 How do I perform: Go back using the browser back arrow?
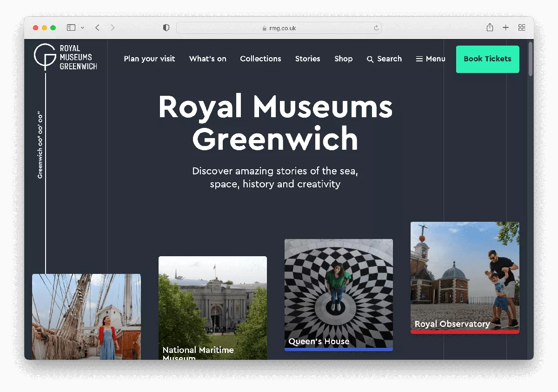(x=97, y=28)
